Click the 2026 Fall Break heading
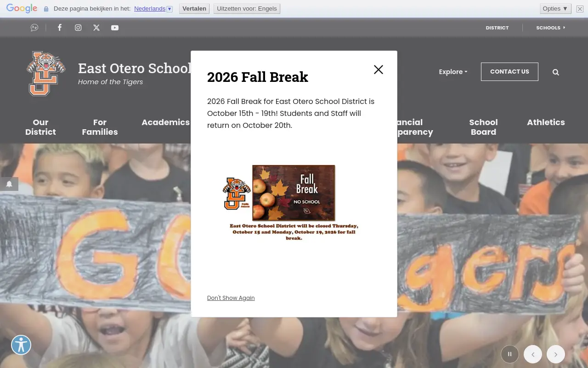The image size is (588, 368). (258, 77)
